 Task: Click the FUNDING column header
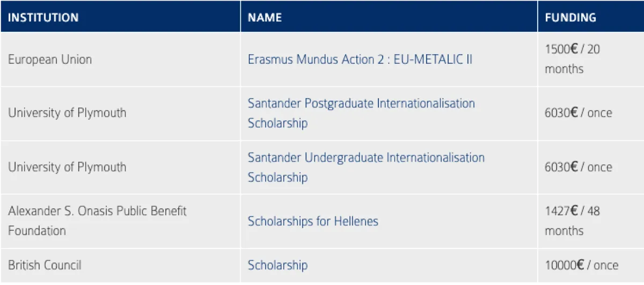pos(570,17)
